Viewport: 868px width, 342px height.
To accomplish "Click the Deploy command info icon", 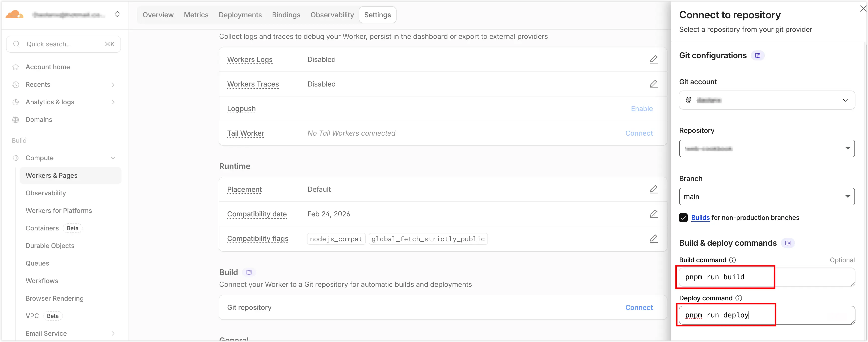I will 738,298.
